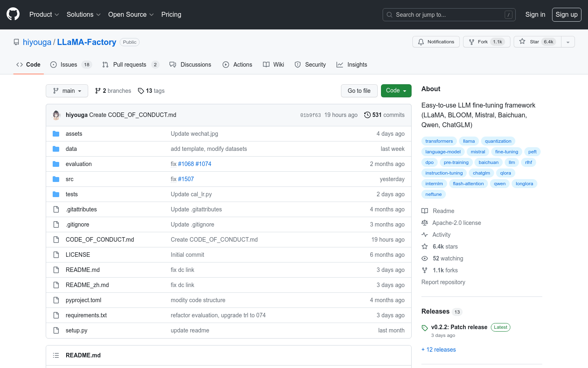This screenshot has width=588, height=368.
Task: Open the main branch dropdown
Action: 67,91
